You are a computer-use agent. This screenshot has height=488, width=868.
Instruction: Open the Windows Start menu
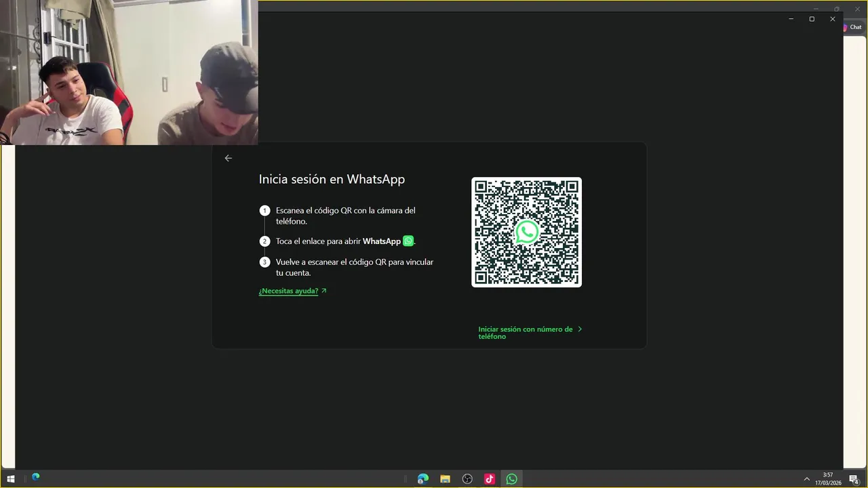[x=11, y=479]
